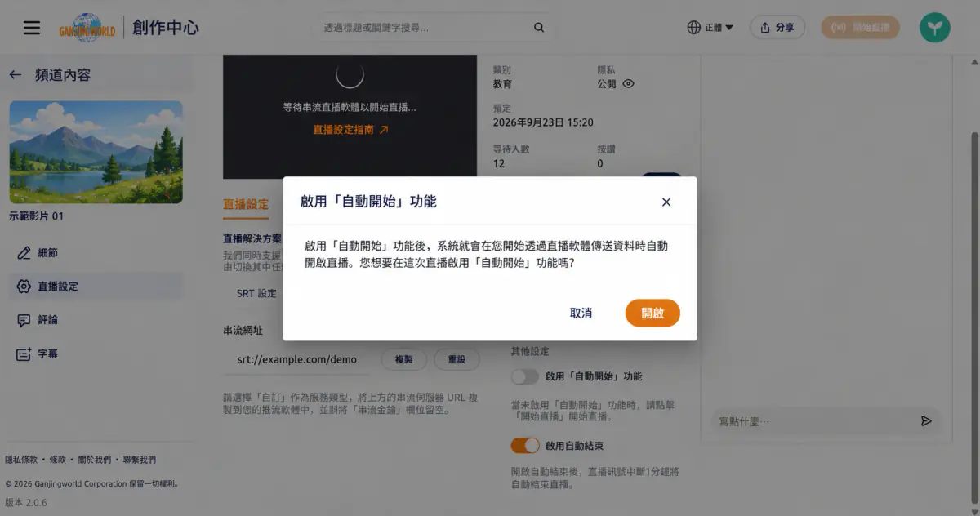The height and width of the screenshot is (516, 980).
Task: Click the 2026年9月23日 15:20 schedule text
Action: pyautogui.click(x=543, y=122)
